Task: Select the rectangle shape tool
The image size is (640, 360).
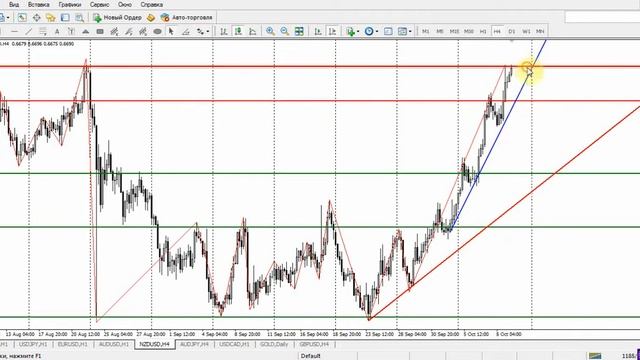Action: tap(100, 31)
